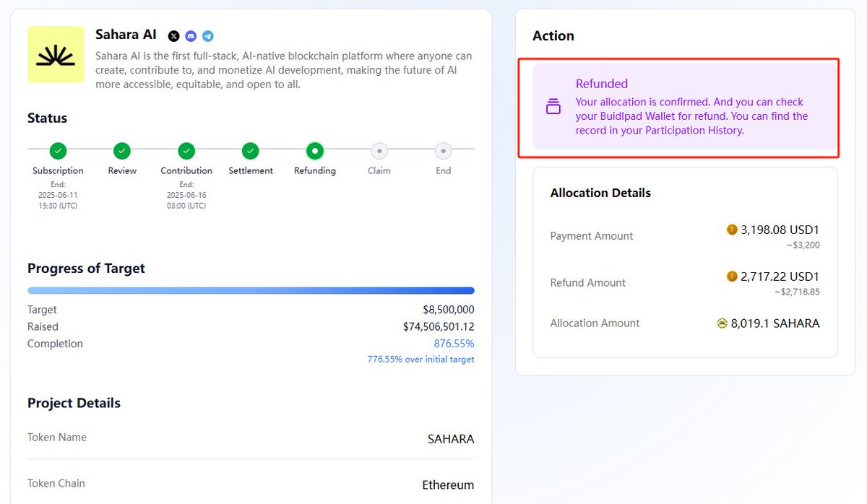Click the Raised label
The width and height of the screenshot is (867, 504).
[x=42, y=327]
